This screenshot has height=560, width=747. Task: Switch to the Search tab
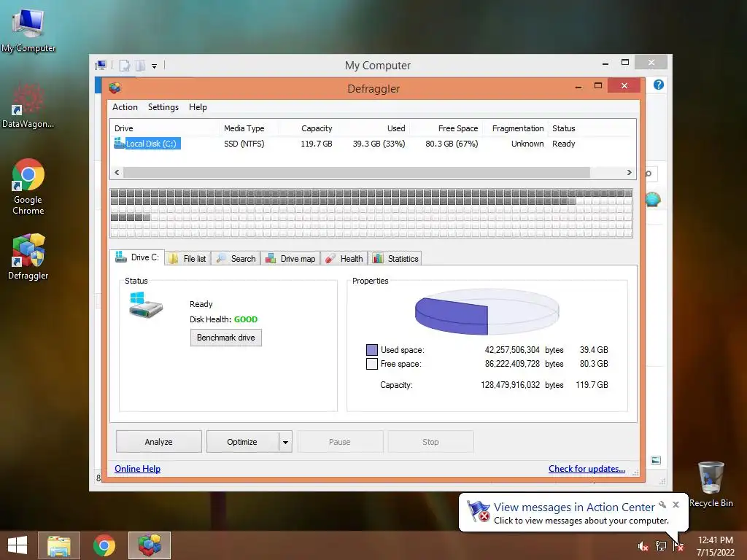click(236, 259)
